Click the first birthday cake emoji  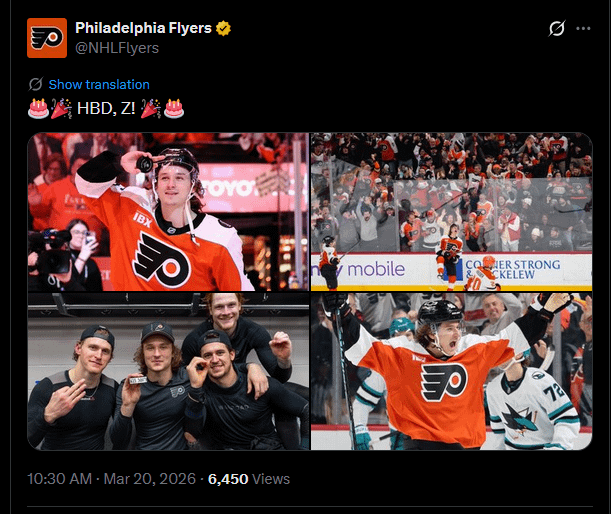[38, 108]
